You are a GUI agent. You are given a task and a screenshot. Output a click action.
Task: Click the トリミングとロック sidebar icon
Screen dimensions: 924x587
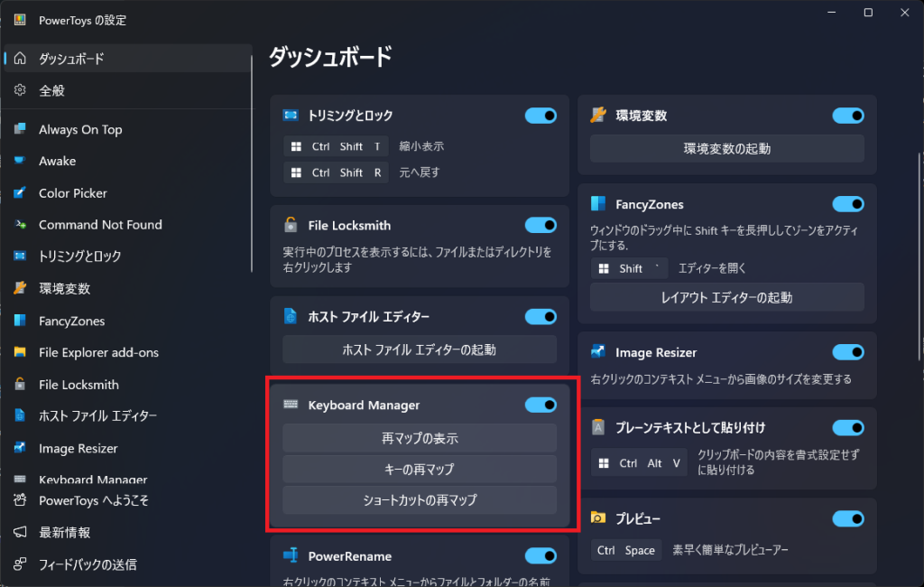(x=20, y=256)
